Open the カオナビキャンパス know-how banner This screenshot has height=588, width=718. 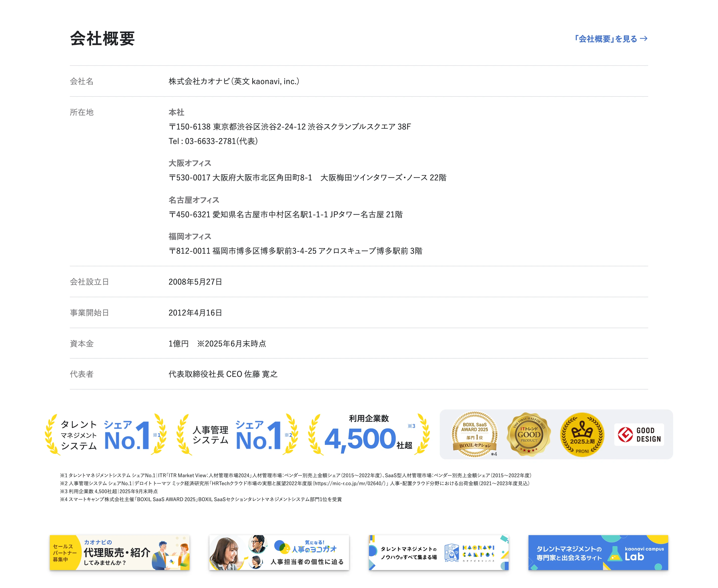click(x=439, y=552)
